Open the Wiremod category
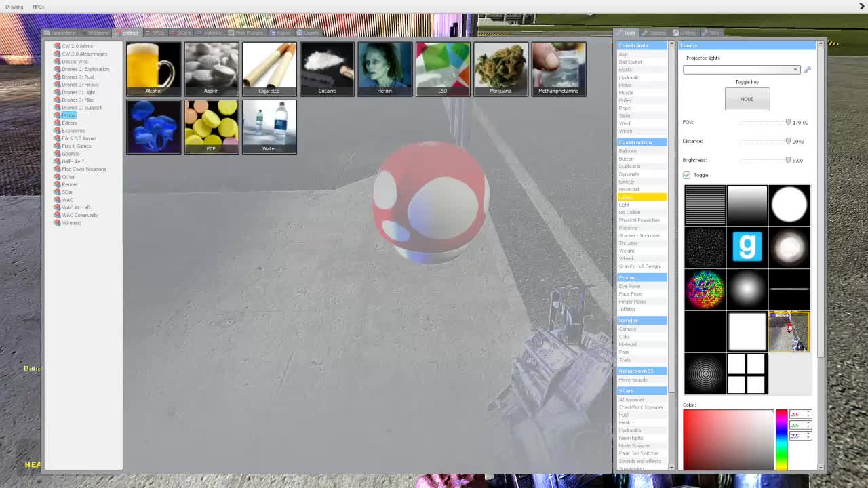The height and width of the screenshot is (488, 868). pos(71,223)
